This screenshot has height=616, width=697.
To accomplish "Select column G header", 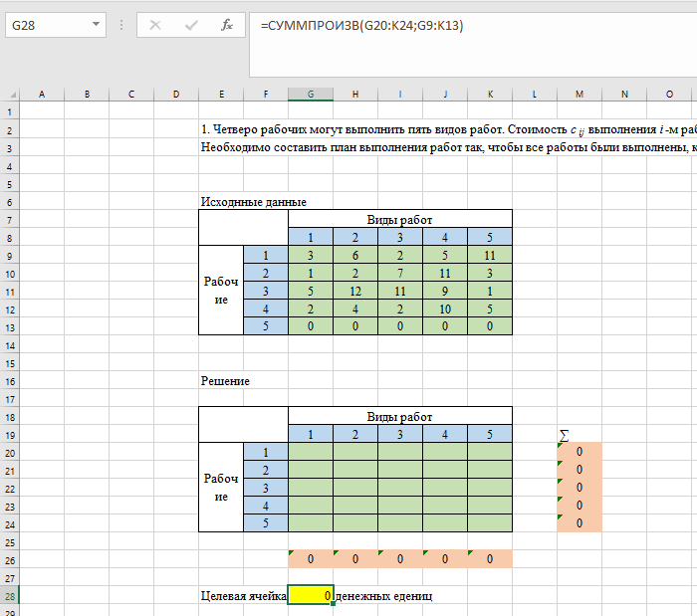I will 310,94.
